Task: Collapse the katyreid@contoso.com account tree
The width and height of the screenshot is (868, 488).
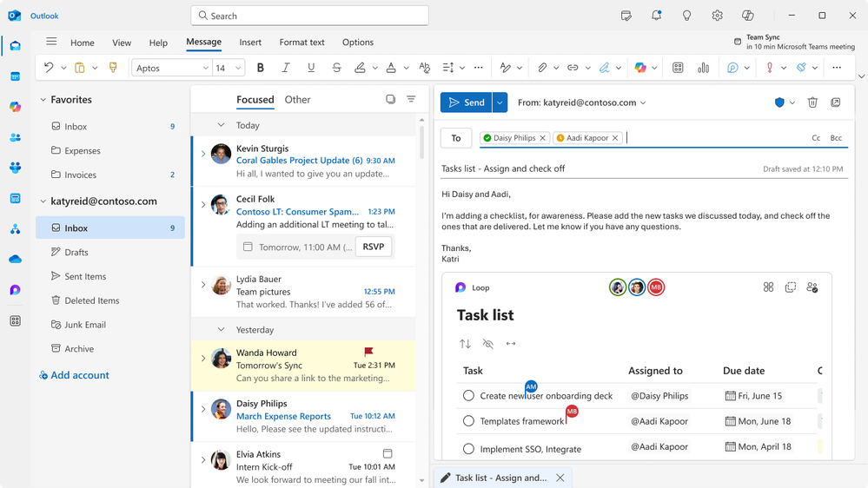Action: (43, 201)
